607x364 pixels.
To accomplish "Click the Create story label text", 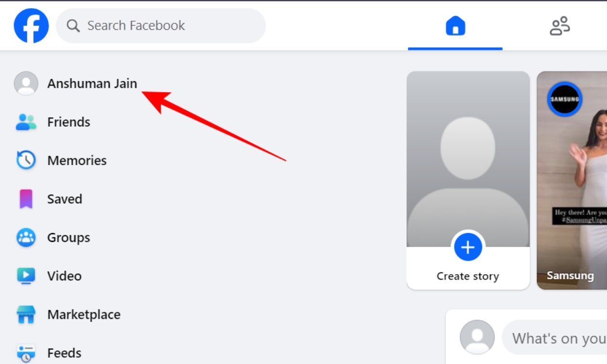I will point(468,276).
